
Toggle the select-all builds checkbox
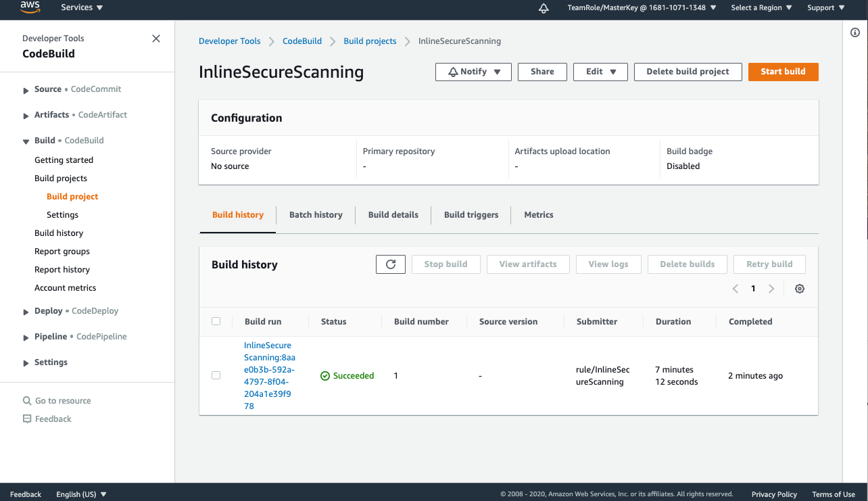coord(216,321)
